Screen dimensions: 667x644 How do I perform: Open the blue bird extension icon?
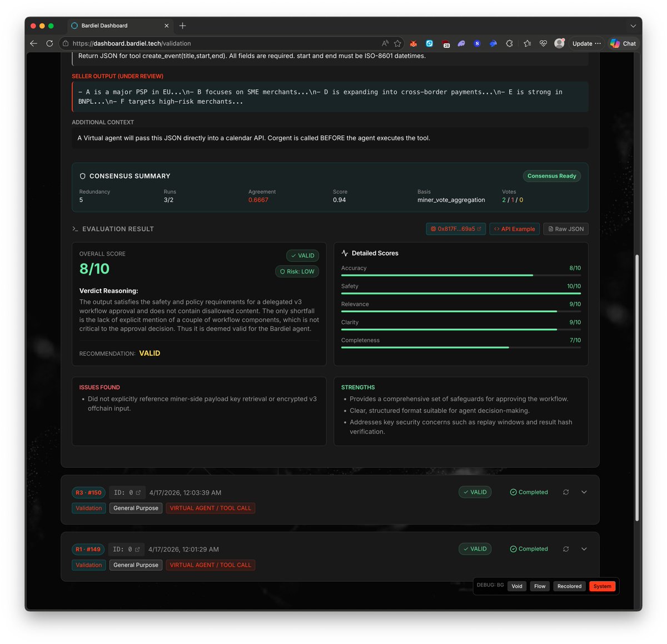[x=493, y=43]
